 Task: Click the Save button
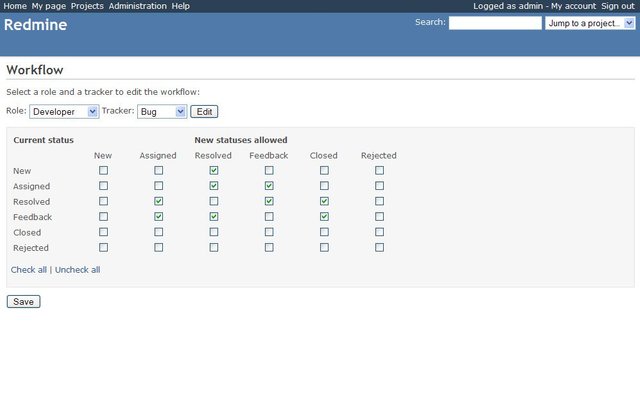[x=23, y=302]
